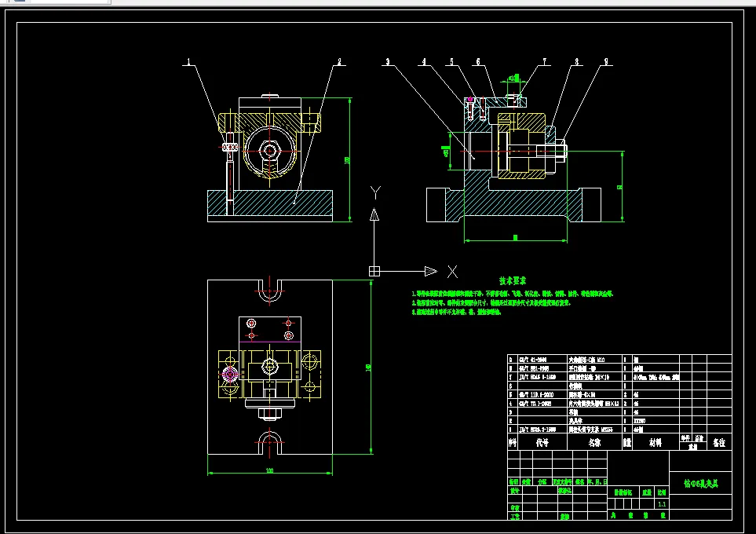The height and width of the screenshot is (534, 756).
Task: Click the 名称 column header in the parts list
Action: click(594, 442)
